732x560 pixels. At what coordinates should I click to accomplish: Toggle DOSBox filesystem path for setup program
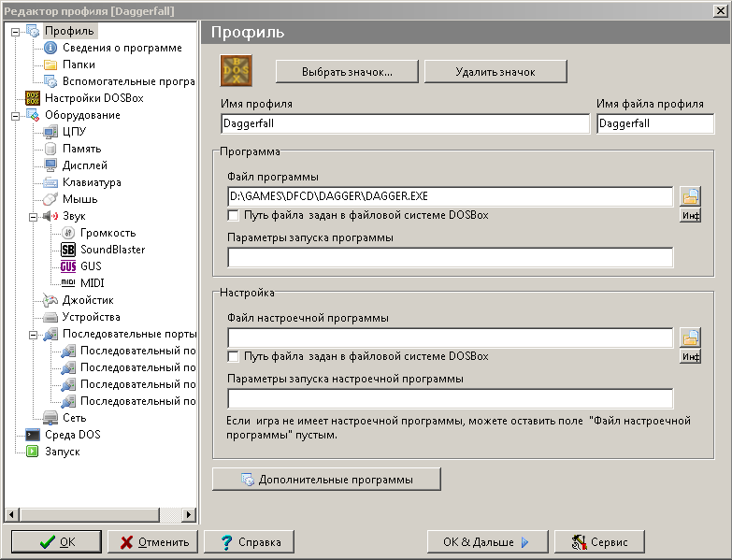(x=234, y=356)
